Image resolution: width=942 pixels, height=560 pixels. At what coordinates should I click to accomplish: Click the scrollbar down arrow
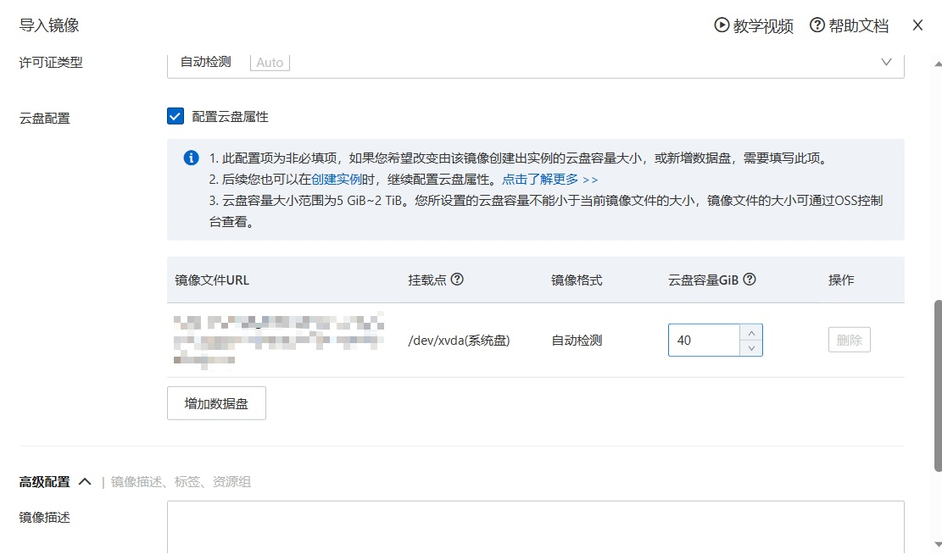coord(937,544)
